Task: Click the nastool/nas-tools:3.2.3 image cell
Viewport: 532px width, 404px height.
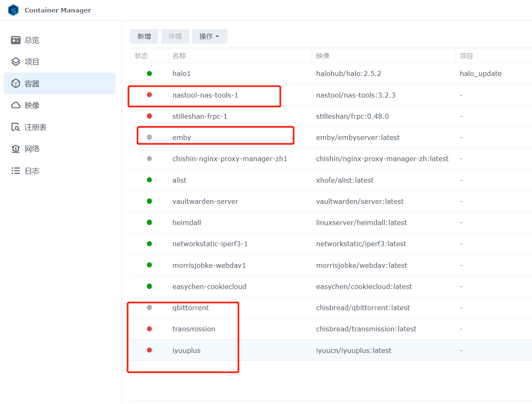Action: coord(356,95)
